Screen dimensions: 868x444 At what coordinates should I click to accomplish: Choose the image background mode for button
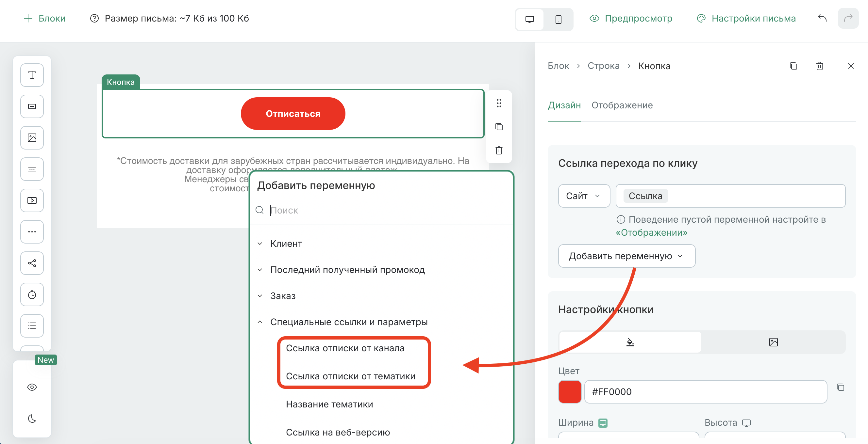coord(773,342)
